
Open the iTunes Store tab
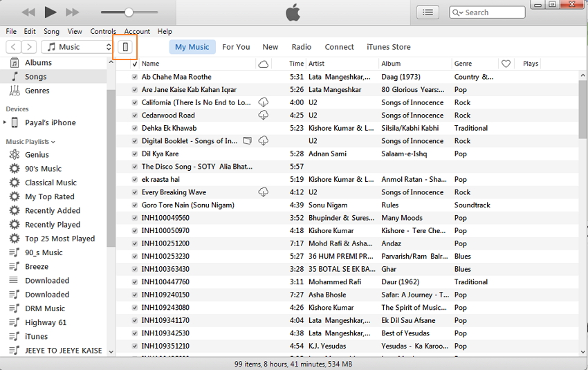389,47
